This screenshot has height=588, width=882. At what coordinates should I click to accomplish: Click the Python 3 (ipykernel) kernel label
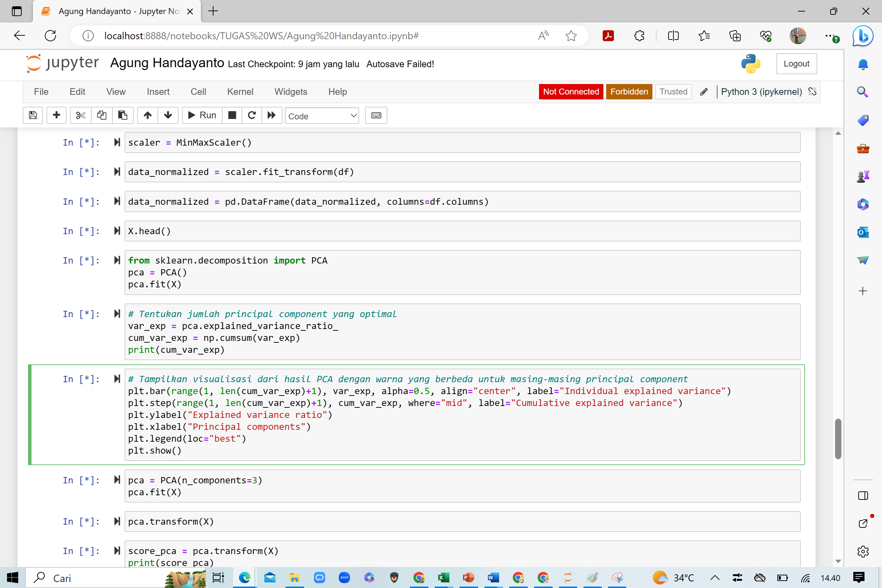(761, 91)
